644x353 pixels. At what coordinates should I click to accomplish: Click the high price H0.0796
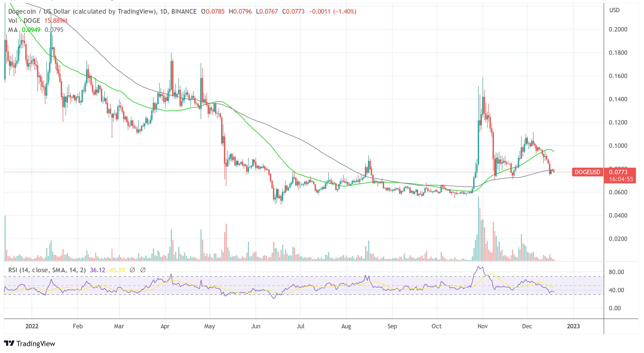(x=240, y=12)
